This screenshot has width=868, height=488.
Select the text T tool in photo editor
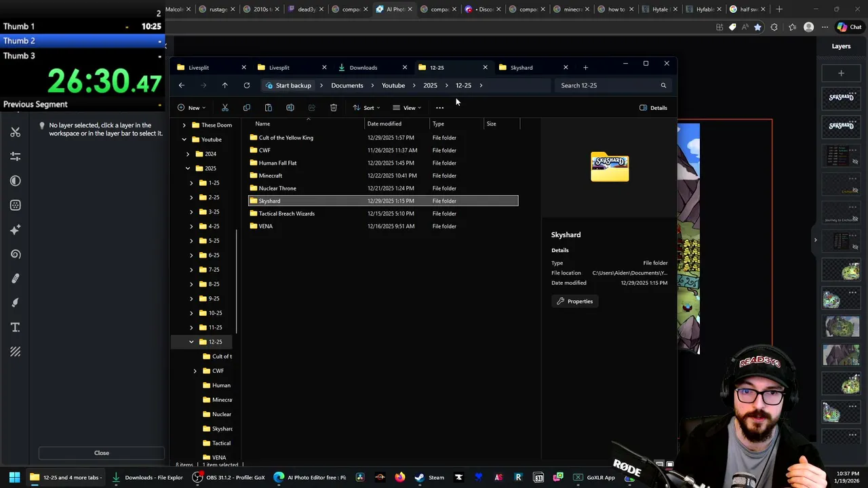coord(16,327)
